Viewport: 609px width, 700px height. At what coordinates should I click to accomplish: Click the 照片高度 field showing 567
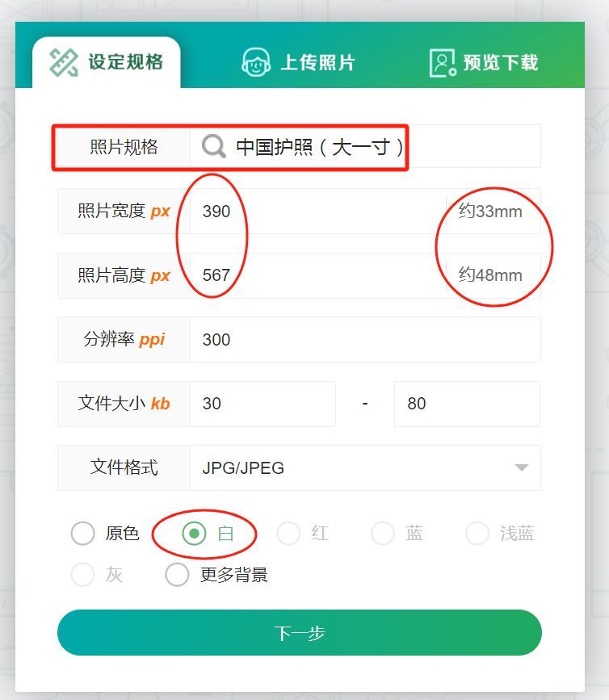pyautogui.click(x=318, y=275)
